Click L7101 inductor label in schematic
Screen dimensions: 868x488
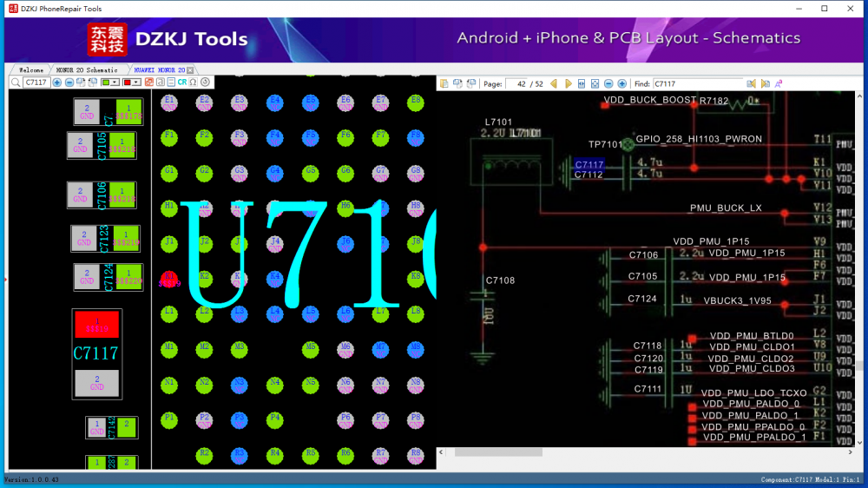pyautogui.click(x=498, y=122)
